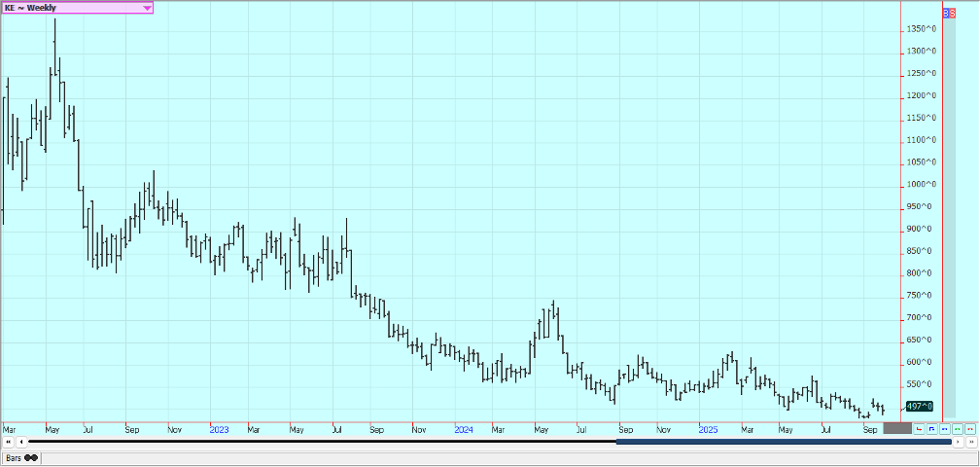The image size is (980, 467).
Task: Select the Bars tab at bottom
Action: (16, 457)
